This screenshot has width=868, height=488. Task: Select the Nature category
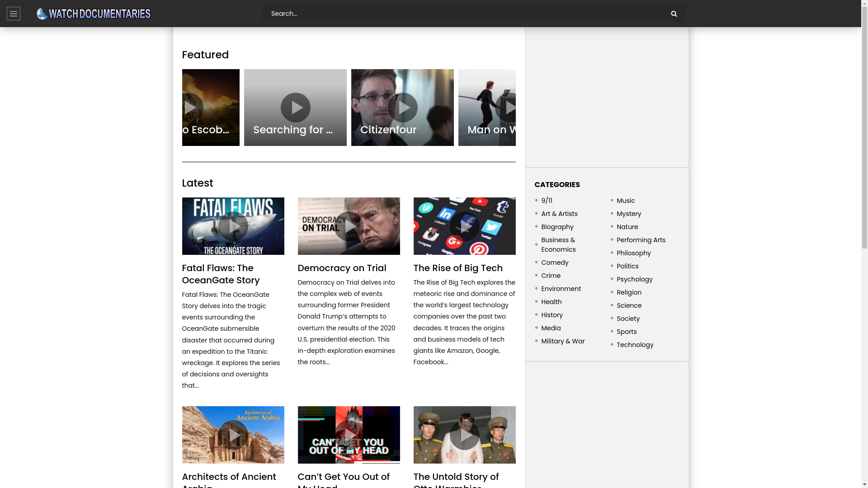coord(627,227)
